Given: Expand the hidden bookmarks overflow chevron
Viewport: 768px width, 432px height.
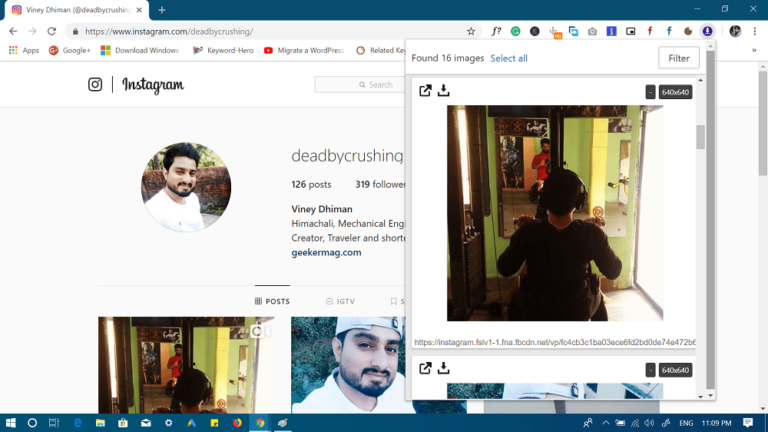Looking at the screenshot, I should (754, 50).
